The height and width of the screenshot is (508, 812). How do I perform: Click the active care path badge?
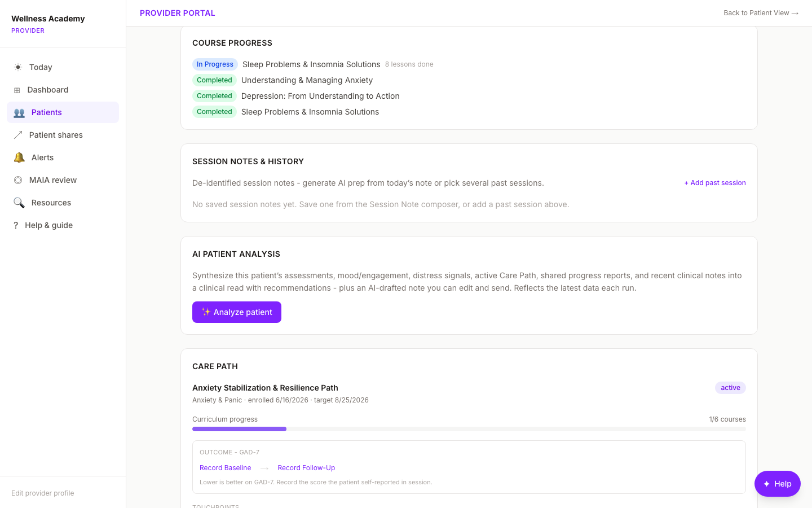pyautogui.click(x=730, y=388)
